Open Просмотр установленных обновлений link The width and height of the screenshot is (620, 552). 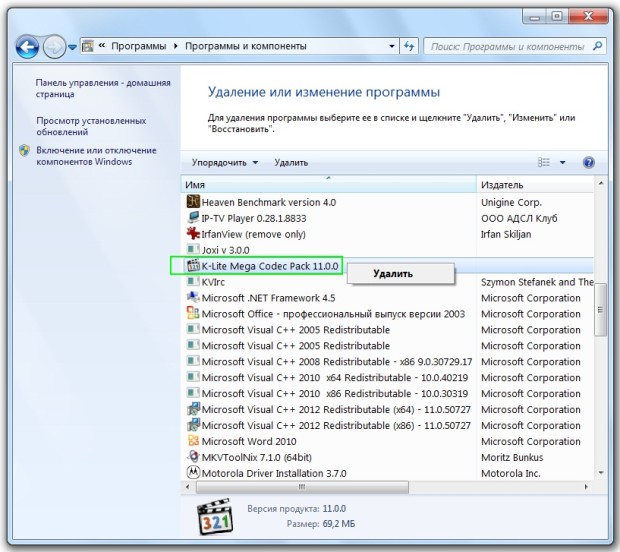(91, 126)
